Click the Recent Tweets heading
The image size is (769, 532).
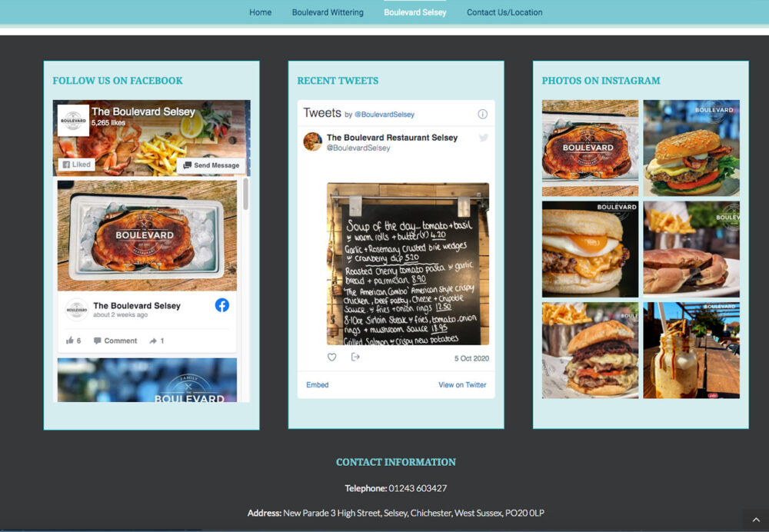point(338,81)
